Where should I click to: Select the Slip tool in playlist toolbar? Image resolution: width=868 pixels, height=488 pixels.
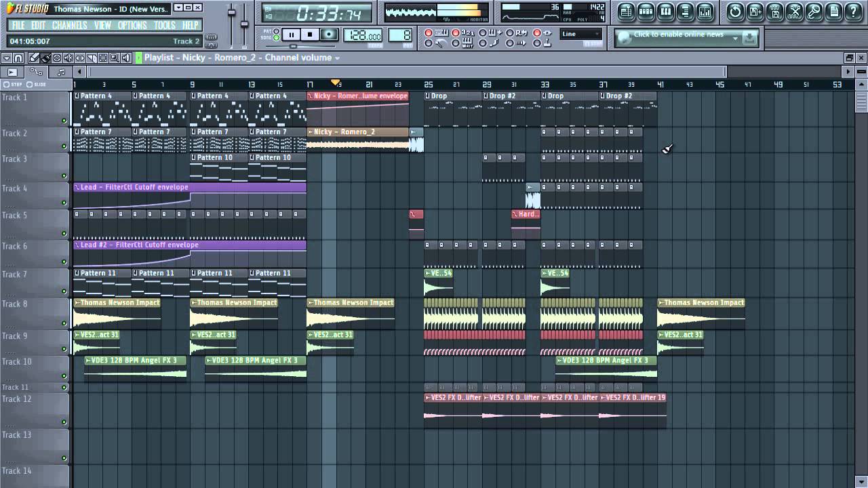pyautogui.click(x=80, y=58)
